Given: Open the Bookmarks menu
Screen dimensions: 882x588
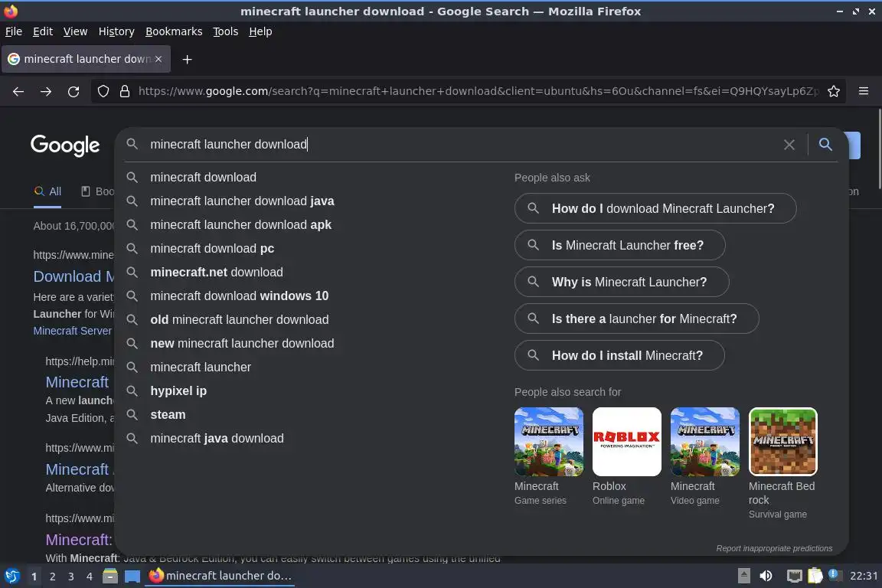Looking at the screenshot, I should 174,31.
